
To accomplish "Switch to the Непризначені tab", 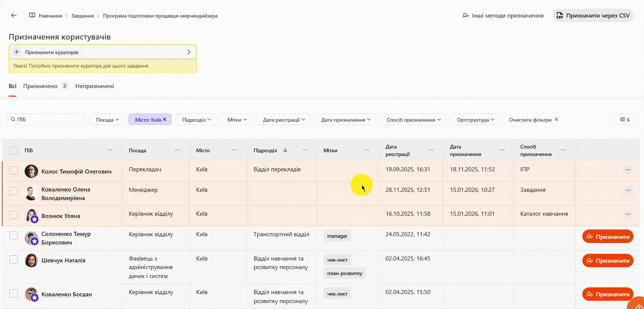I will pyautogui.click(x=95, y=86).
